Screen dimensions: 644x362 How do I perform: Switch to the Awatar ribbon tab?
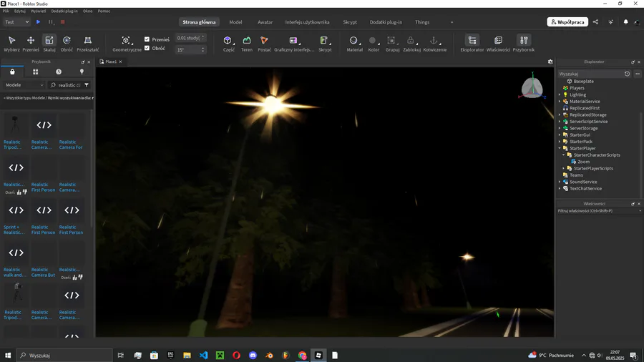click(x=265, y=22)
